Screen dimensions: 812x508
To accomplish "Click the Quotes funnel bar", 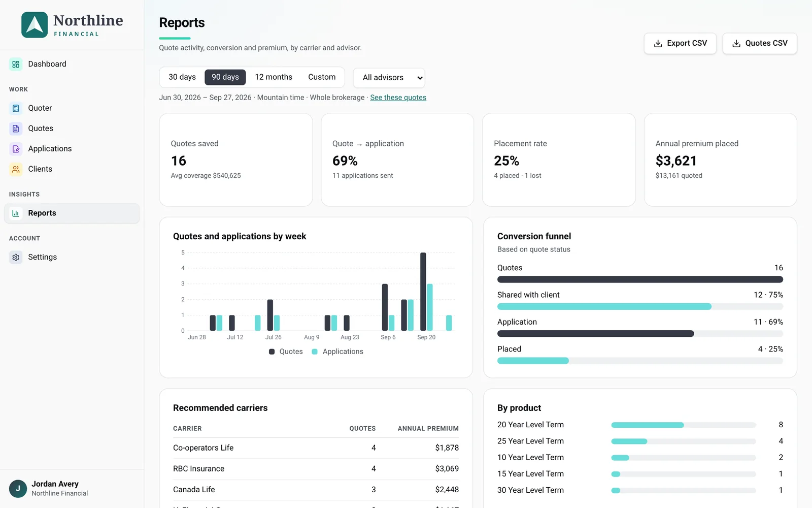I will click(x=640, y=279).
